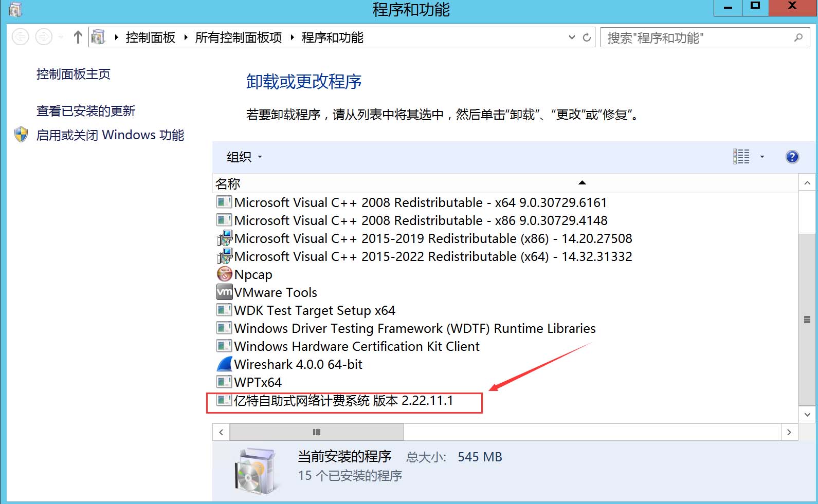Select 程序和功能 breadcrumb

click(x=333, y=38)
